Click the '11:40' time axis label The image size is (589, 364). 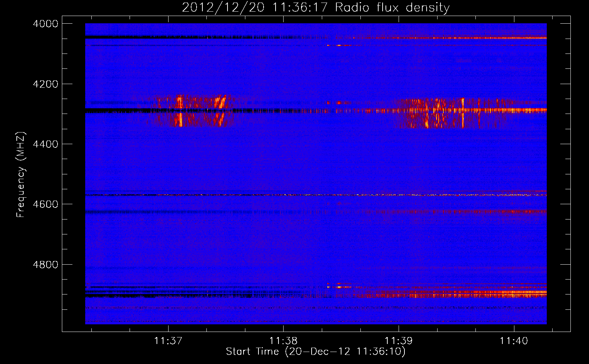(x=514, y=341)
